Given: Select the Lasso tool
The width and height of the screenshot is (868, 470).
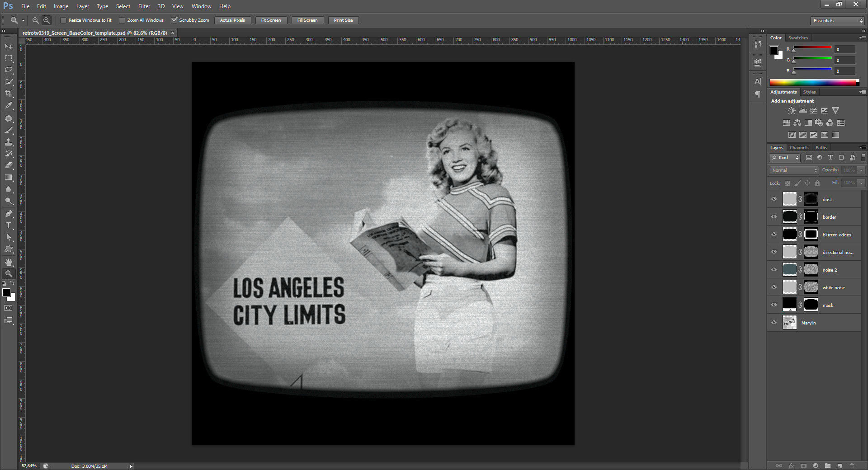Looking at the screenshot, I should 9,70.
